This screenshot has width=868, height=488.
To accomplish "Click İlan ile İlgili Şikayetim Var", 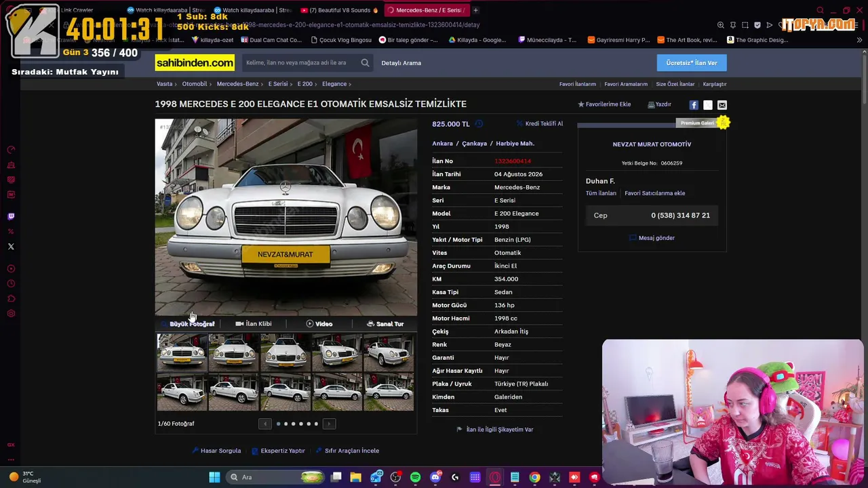I will 495,430.
